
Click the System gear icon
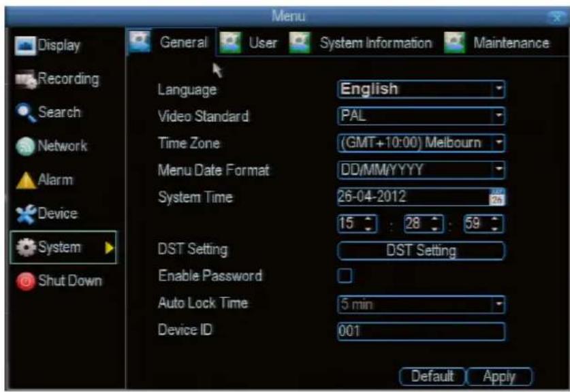(x=26, y=248)
